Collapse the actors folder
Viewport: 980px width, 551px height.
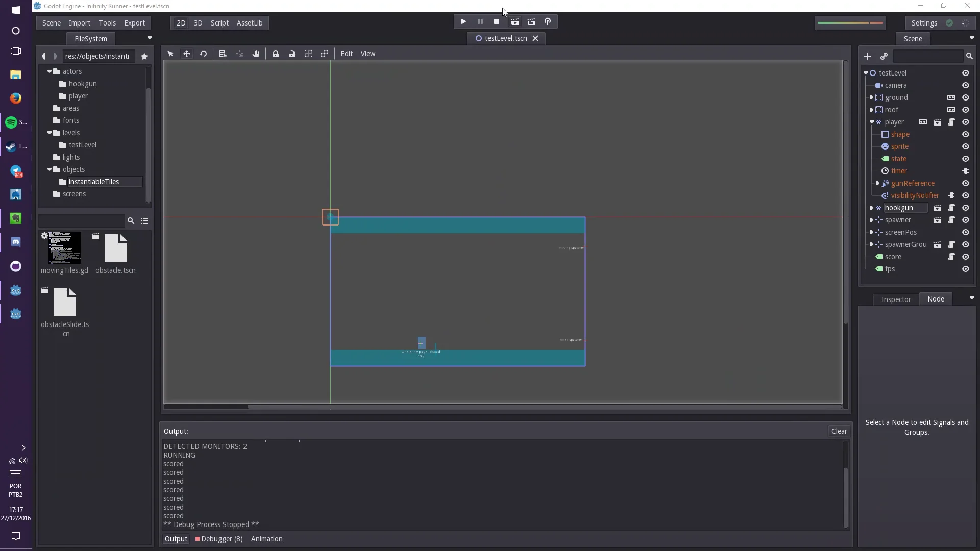50,71
